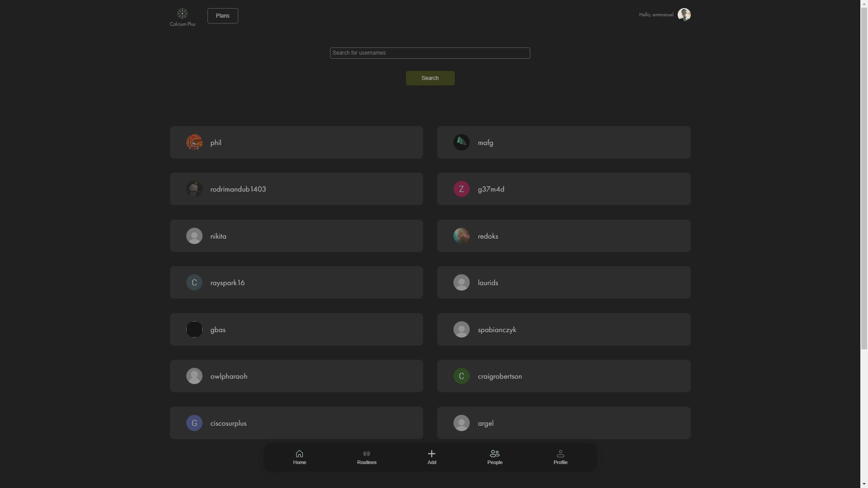Click the Calcium Plus logo icon
The height and width of the screenshot is (488, 868).
pos(182,14)
